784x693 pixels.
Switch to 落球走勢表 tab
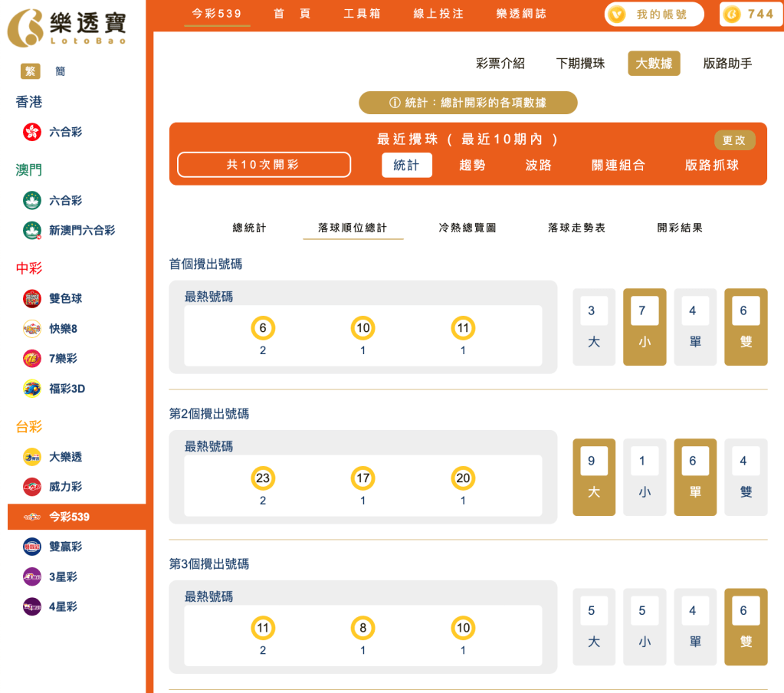click(577, 228)
